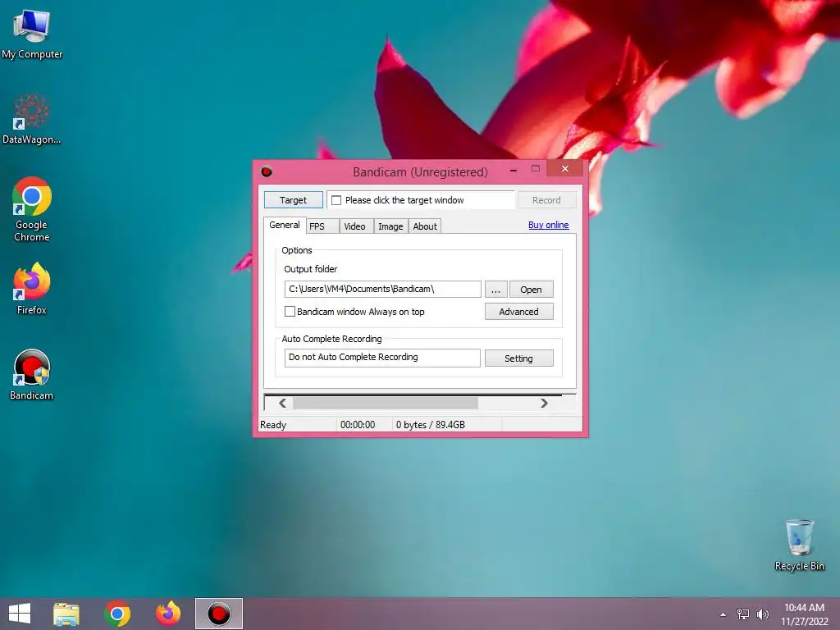Viewport: 840px width, 630px height.
Task: Follow the Buy online link
Action: coord(549,225)
